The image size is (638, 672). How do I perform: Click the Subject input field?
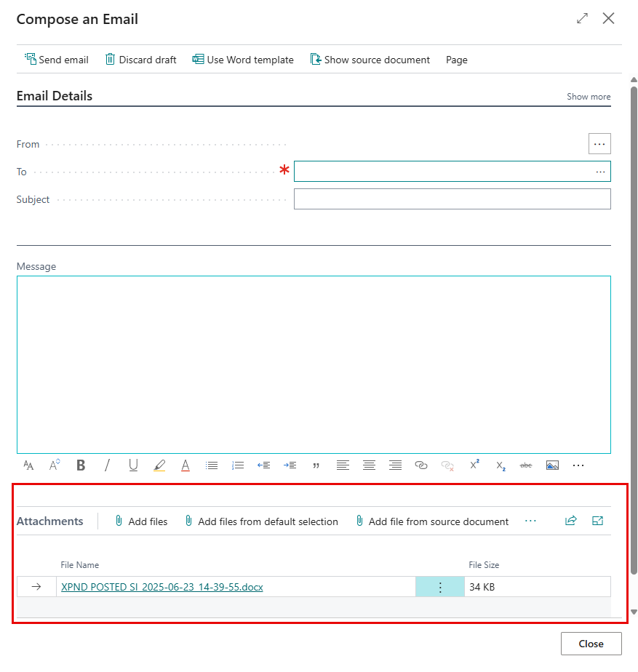(x=452, y=199)
